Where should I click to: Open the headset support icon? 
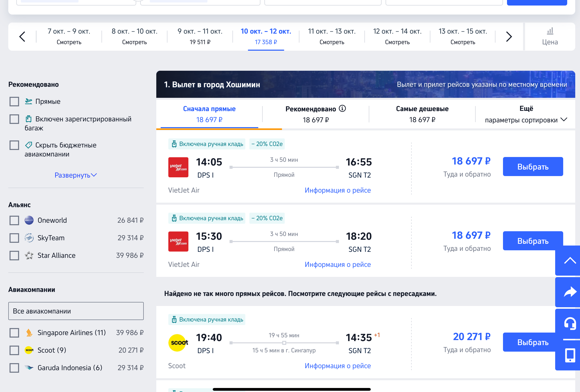coord(570,324)
